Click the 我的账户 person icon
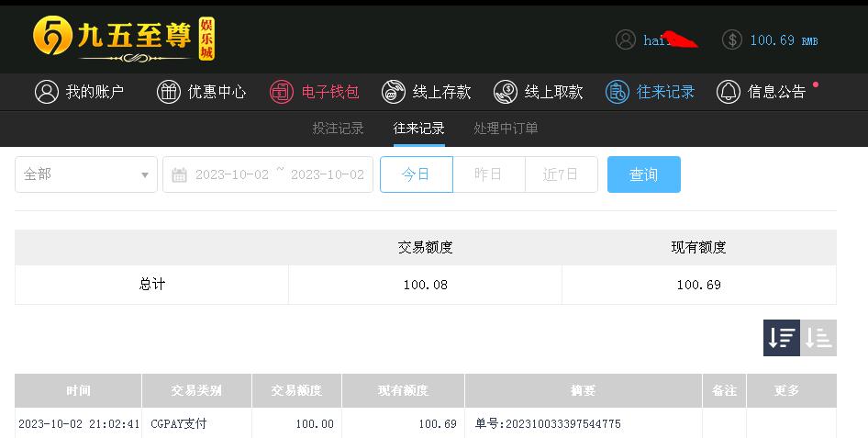This screenshot has width=868, height=438. 47,92
